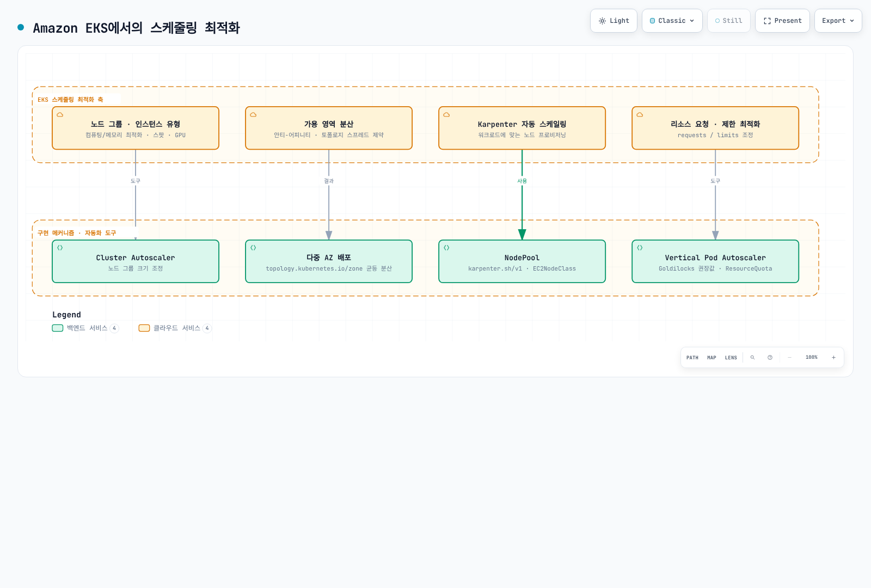Activate MAP mode in bottom toolbar
The width and height of the screenshot is (871, 588).
point(711,358)
